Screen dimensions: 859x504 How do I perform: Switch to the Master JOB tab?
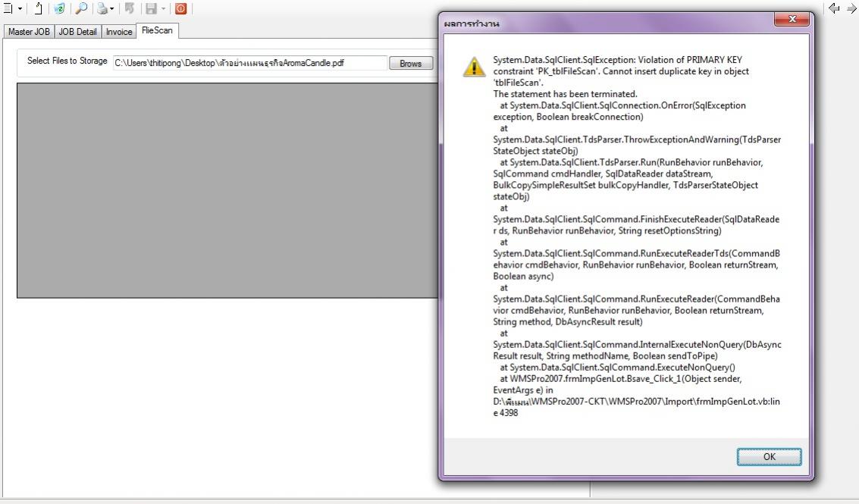[28, 32]
